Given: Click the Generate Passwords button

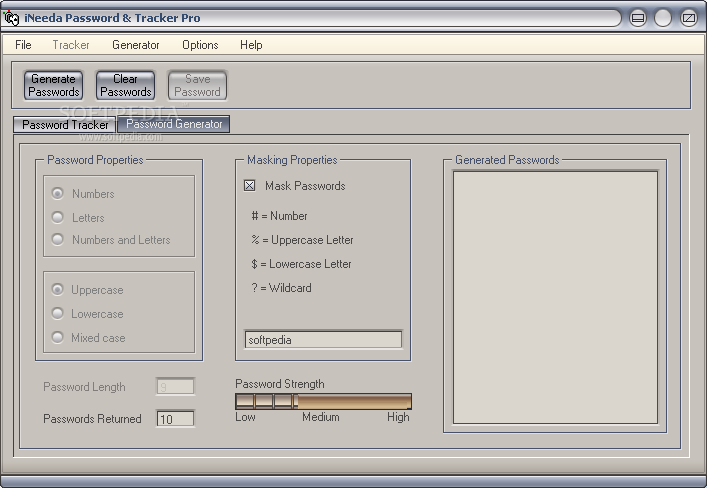Looking at the screenshot, I should click(54, 85).
